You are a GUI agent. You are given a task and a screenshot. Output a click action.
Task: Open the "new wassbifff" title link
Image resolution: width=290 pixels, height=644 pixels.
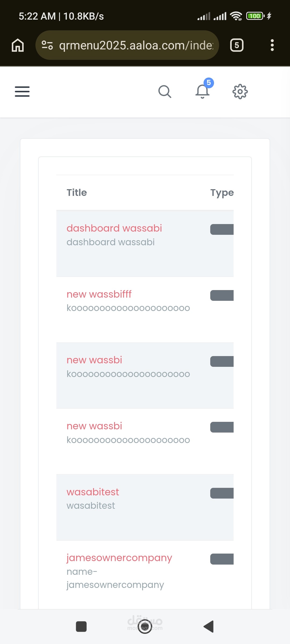click(x=99, y=294)
